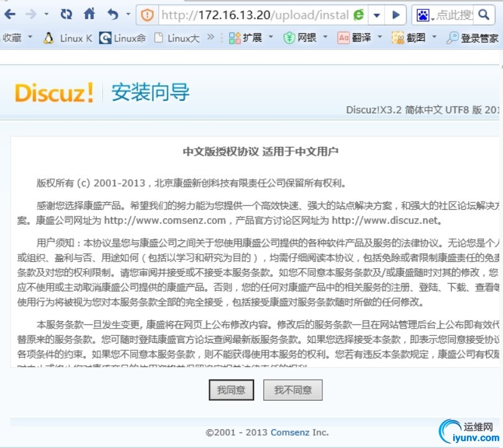Click the Discuz! logo
This screenshot has width=503, height=448.
[x=54, y=93]
